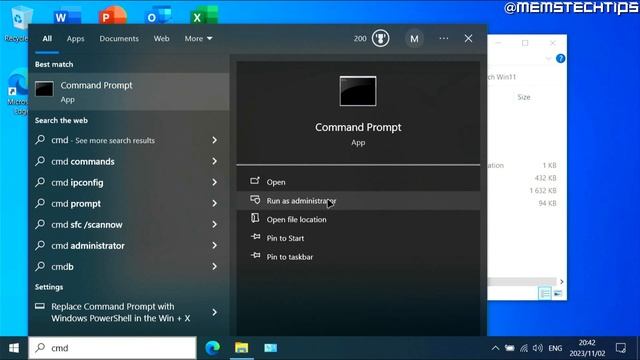Expand arrow for cmd sfc /scannow suggestion
This screenshot has width=640, height=360.
click(214, 224)
